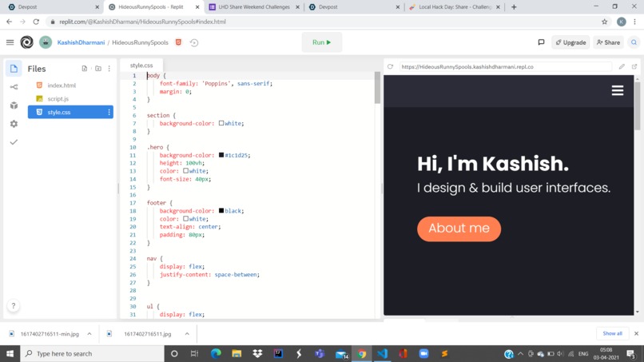Viewport: 644px width, 362px height.
Task: Open the Settings gear sidebar icon
Action: click(14, 124)
